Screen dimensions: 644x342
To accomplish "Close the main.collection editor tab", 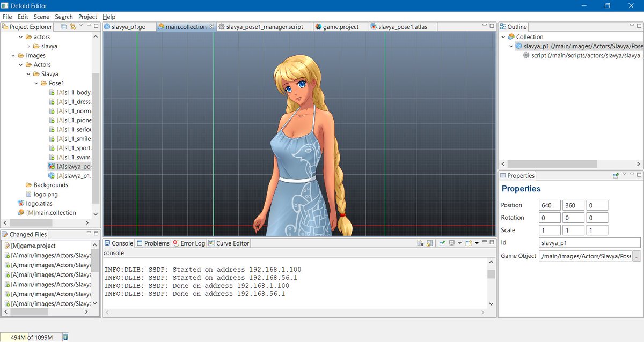I will [x=211, y=27].
